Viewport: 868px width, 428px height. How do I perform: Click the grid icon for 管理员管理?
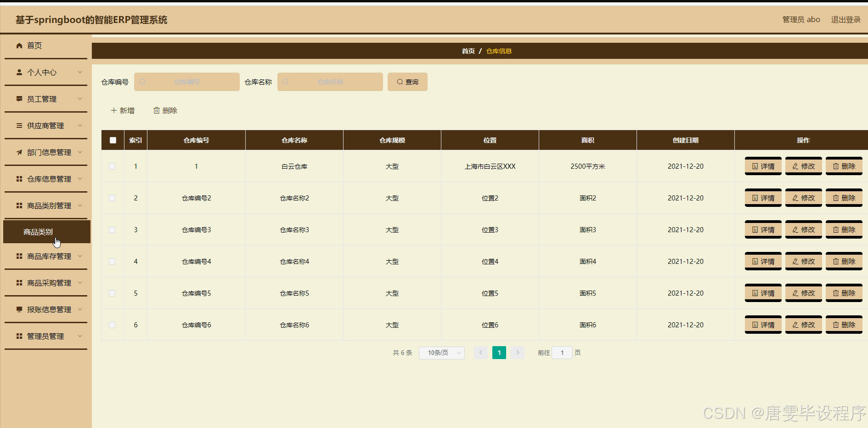[x=19, y=336]
